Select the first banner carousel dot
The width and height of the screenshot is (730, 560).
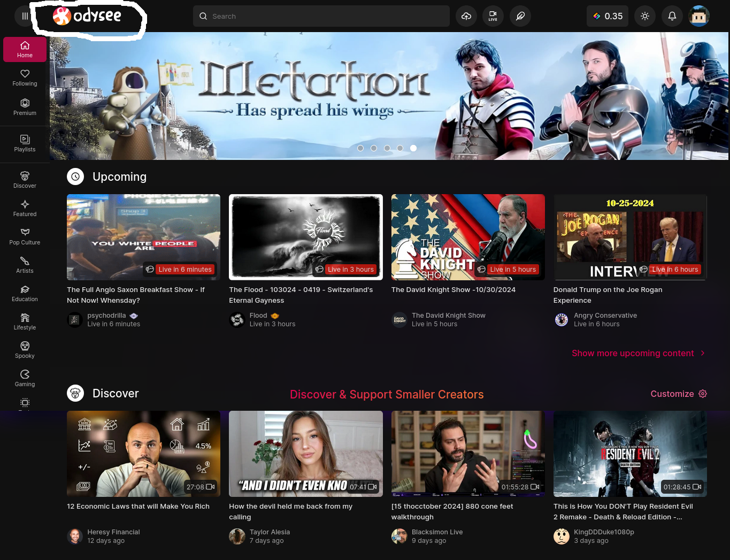(360, 148)
